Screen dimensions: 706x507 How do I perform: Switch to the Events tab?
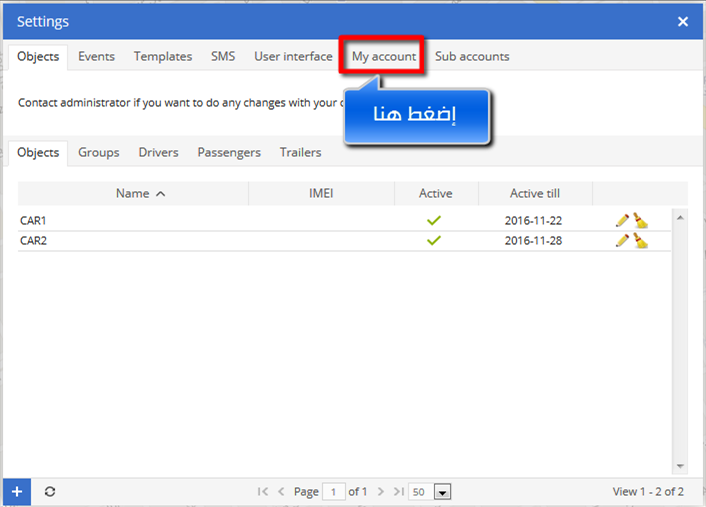point(96,57)
